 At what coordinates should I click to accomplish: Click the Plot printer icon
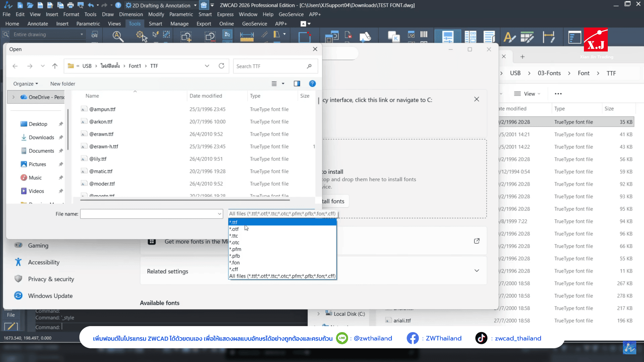tap(70, 5)
